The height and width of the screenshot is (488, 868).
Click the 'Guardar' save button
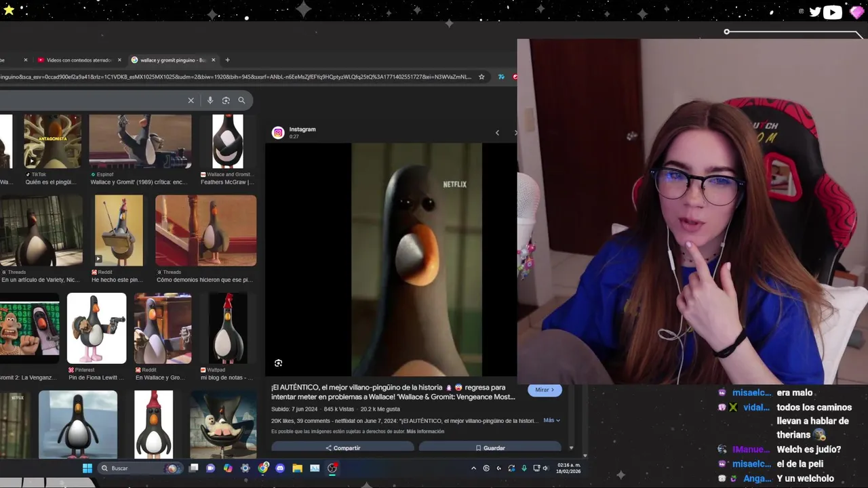coord(490,447)
